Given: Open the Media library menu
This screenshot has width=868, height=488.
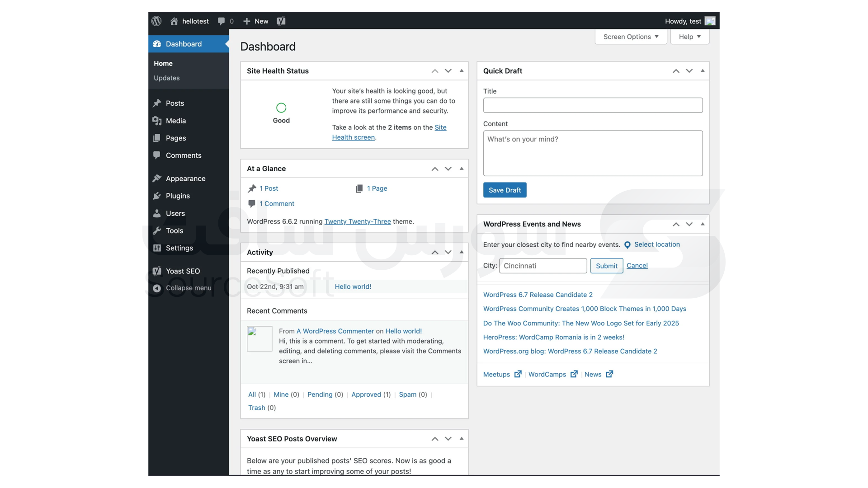Looking at the screenshot, I should point(175,121).
